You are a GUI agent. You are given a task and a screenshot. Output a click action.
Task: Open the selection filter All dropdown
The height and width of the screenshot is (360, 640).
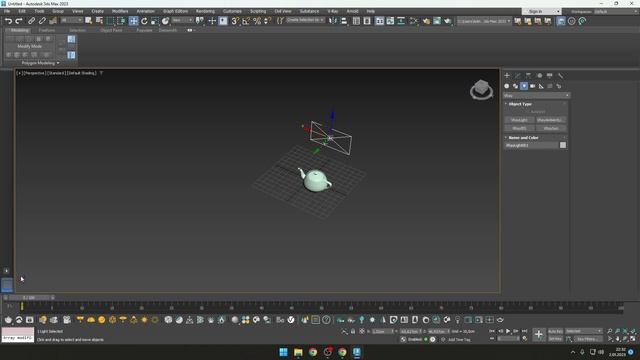(x=71, y=20)
